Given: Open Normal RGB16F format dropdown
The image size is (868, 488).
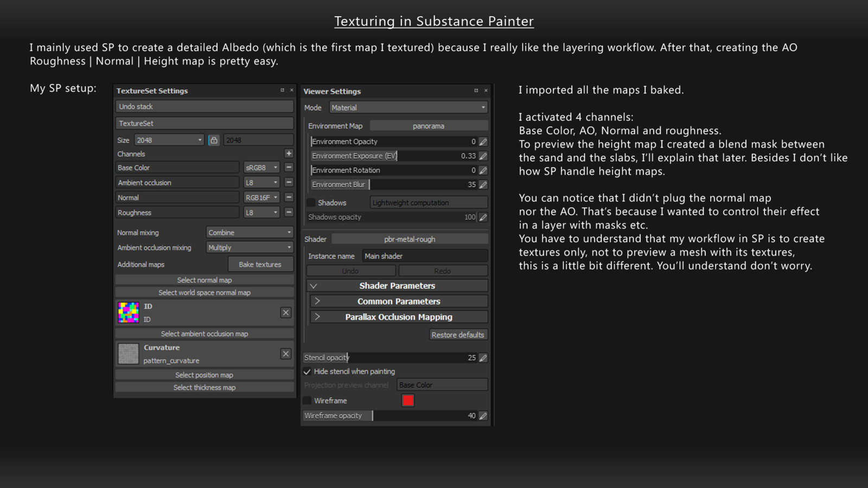Looking at the screenshot, I should (261, 197).
